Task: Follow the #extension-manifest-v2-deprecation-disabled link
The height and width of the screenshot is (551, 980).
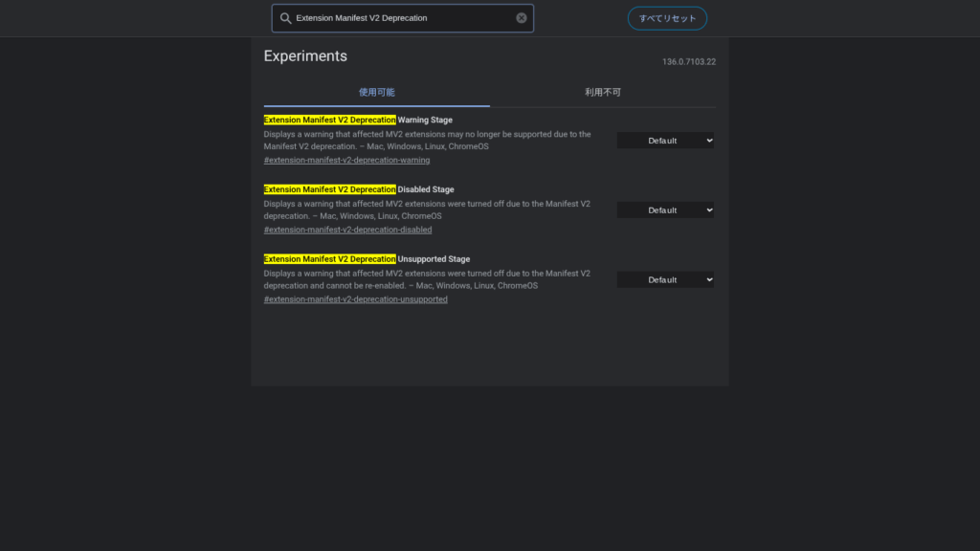Action: click(347, 231)
